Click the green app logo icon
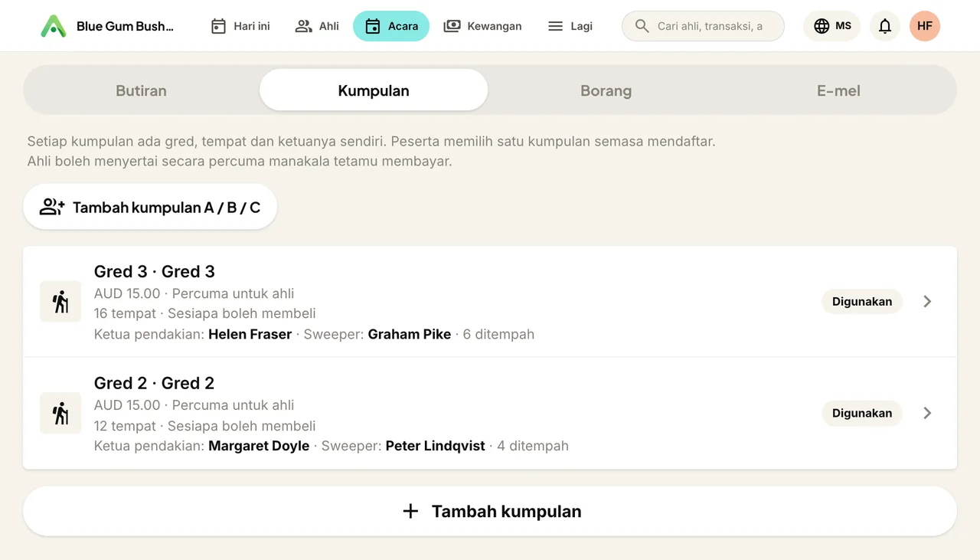This screenshot has height=560, width=980. pos(53,26)
